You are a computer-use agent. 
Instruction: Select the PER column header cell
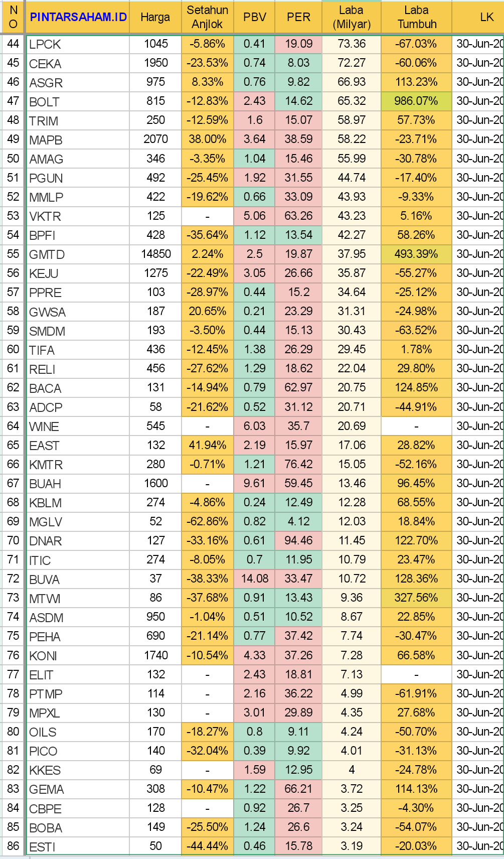pos(298,17)
